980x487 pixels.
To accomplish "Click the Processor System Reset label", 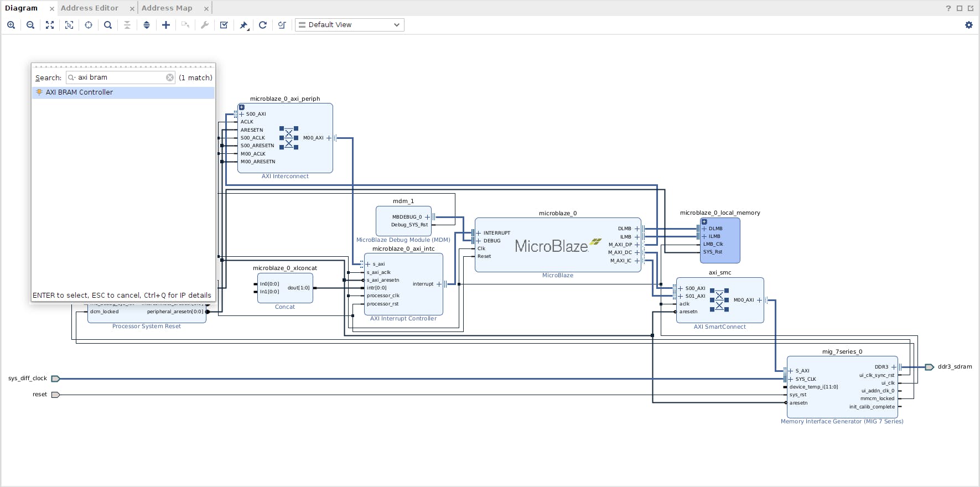I will point(147,327).
